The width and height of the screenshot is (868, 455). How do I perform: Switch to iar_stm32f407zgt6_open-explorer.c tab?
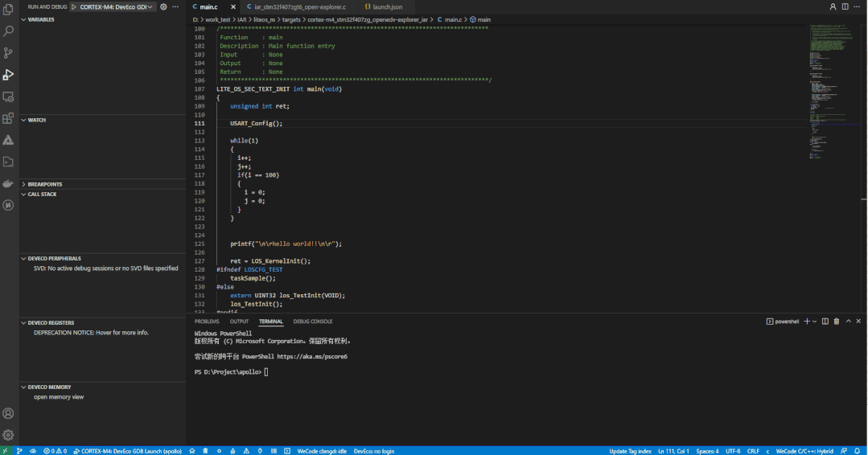click(x=300, y=6)
